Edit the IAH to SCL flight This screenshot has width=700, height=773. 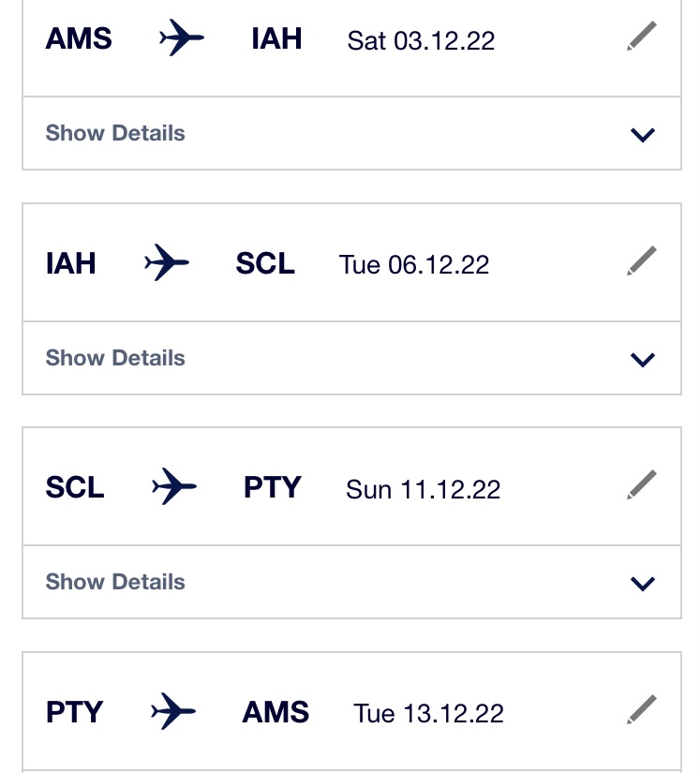(641, 260)
